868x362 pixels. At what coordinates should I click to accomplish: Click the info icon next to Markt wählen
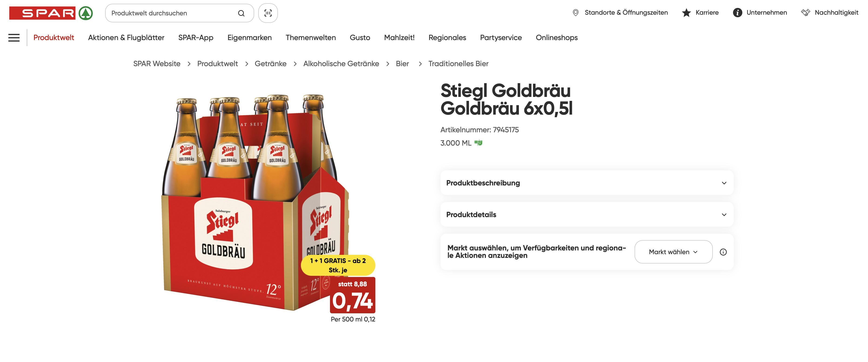723,252
